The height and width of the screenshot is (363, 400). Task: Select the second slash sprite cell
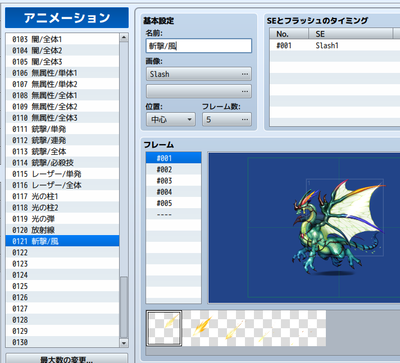pos(200,328)
